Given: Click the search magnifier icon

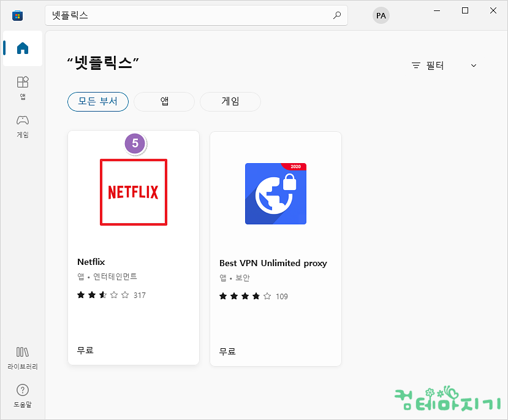Looking at the screenshot, I should 337,15.
